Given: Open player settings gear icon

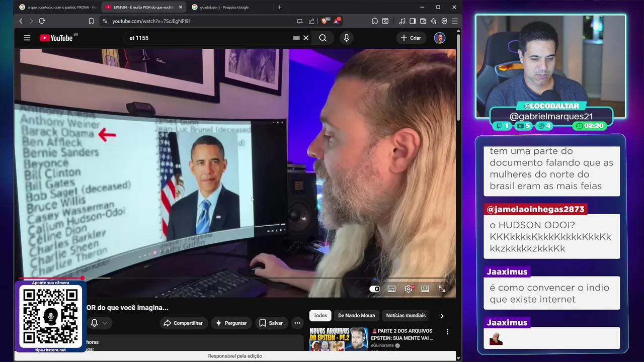Looking at the screenshot, I should point(409,289).
